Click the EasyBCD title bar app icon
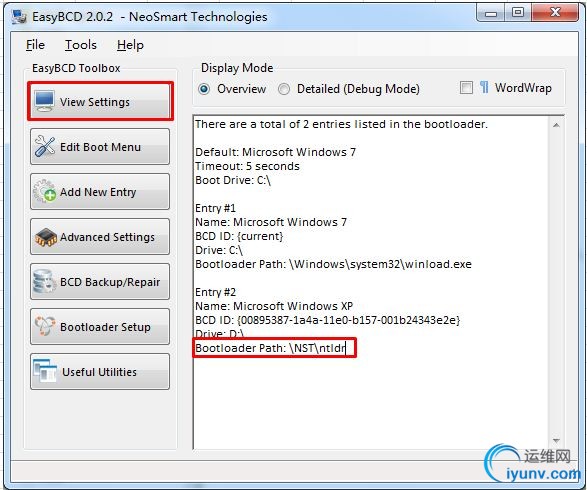 coord(19,16)
